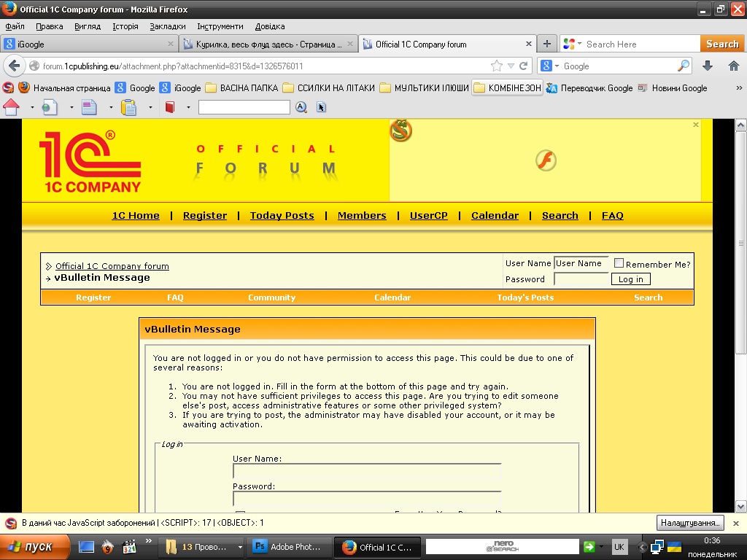Click the 1C Company logo
The image size is (747, 560).
pos(90,161)
